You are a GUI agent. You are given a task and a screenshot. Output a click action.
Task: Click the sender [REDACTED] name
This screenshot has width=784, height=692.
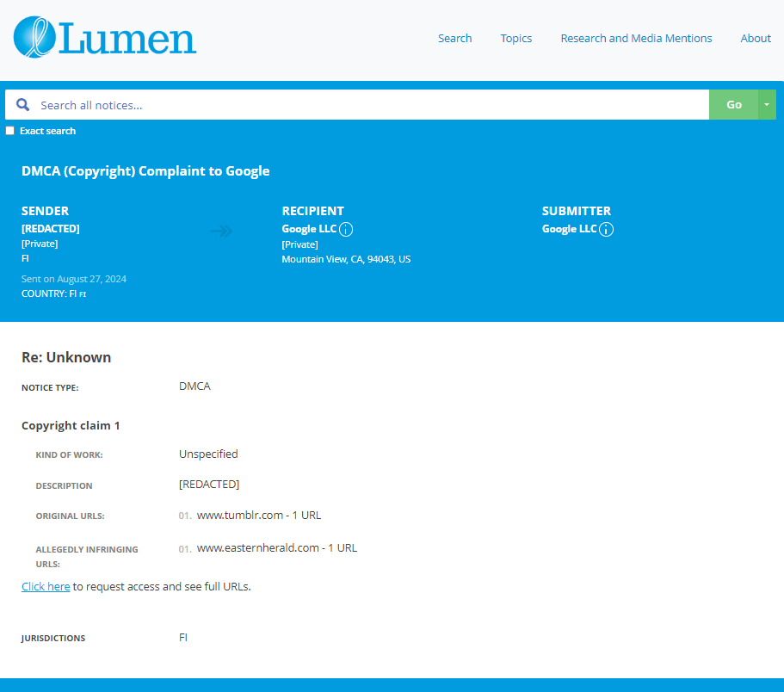[51, 228]
